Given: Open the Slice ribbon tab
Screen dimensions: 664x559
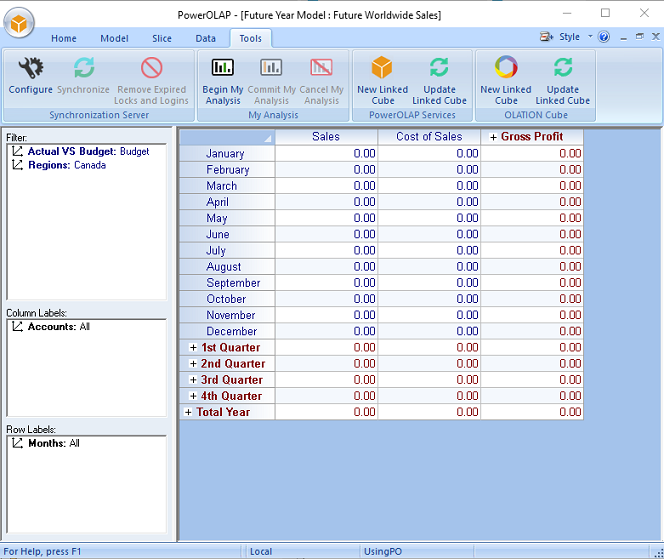Looking at the screenshot, I should 162,39.
